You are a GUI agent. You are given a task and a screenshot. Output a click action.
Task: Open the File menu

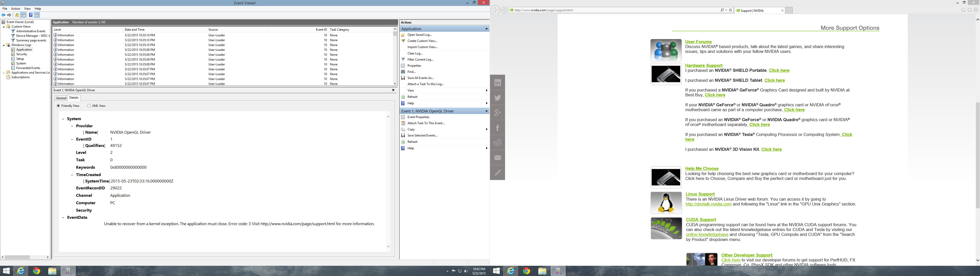[5, 8]
